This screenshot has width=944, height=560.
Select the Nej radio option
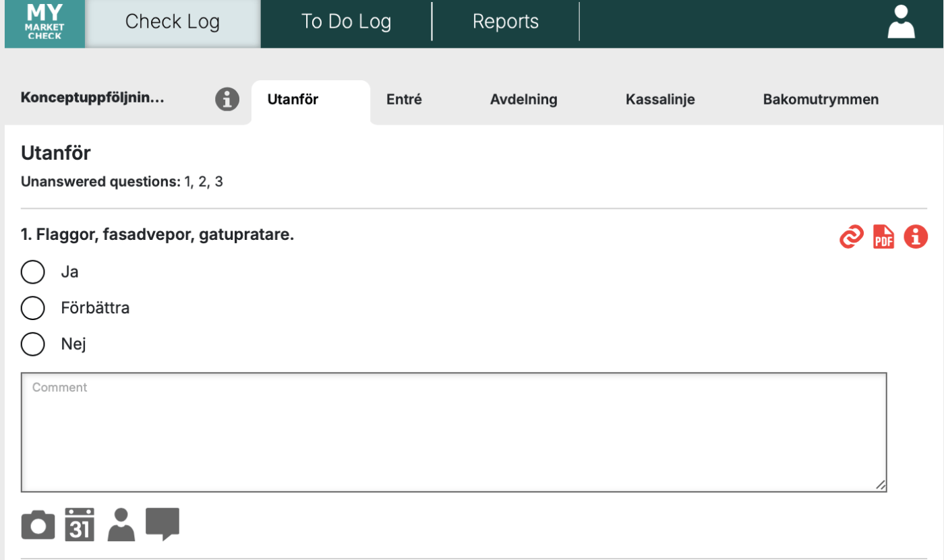click(32, 344)
